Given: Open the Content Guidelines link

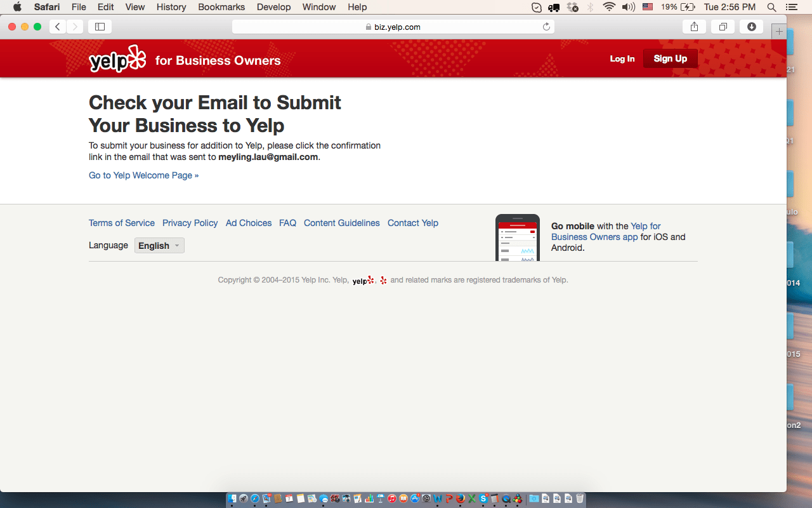Looking at the screenshot, I should click(x=342, y=223).
